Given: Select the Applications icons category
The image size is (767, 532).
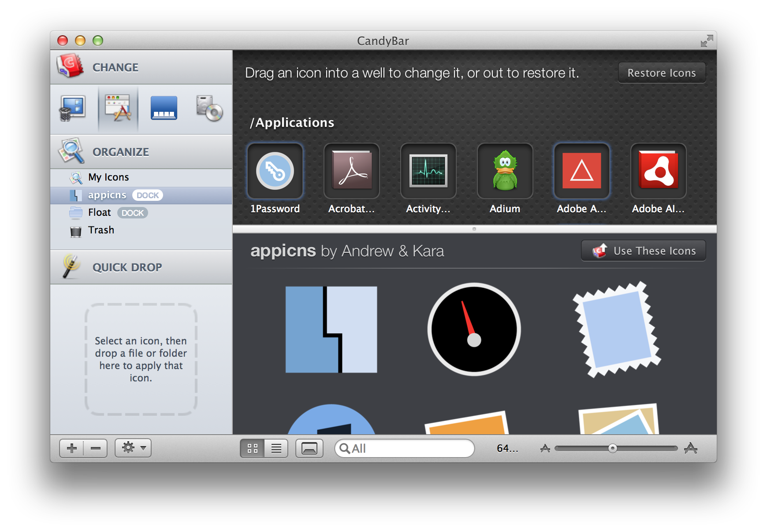Looking at the screenshot, I should tap(118, 109).
